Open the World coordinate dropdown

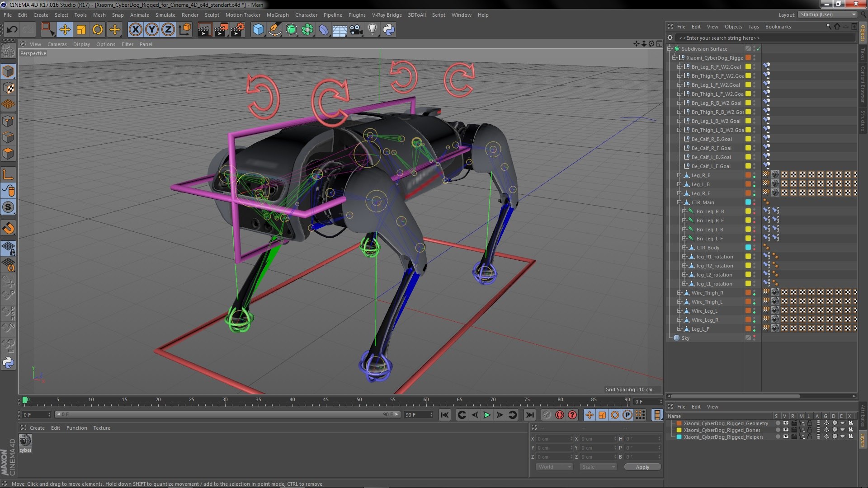pyautogui.click(x=554, y=467)
